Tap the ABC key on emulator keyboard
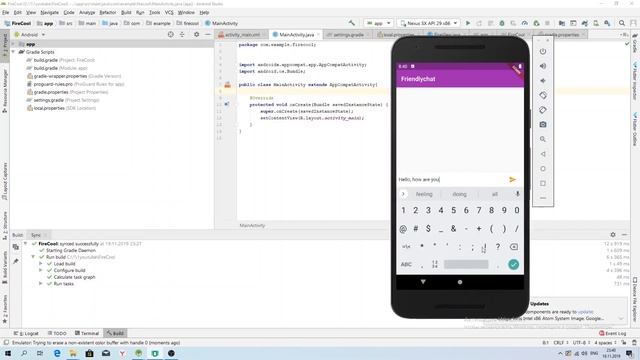The width and height of the screenshot is (640, 360). [x=406, y=264]
